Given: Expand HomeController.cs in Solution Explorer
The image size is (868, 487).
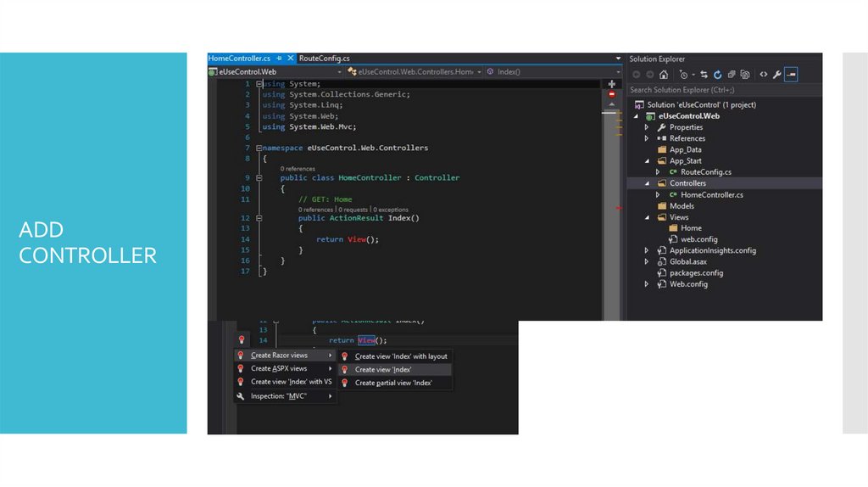Looking at the screenshot, I should click(658, 195).
